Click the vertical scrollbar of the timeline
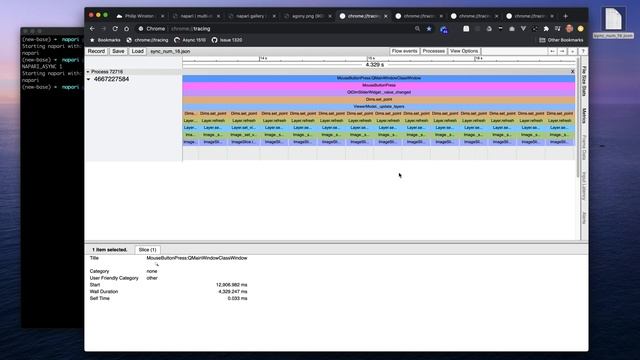The image size is (640, 360). 578,118
